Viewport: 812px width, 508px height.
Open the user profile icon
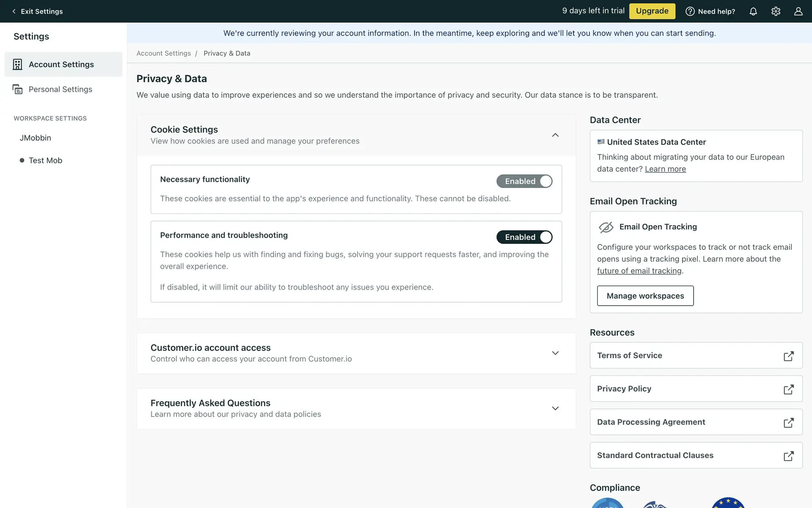coord(798,11)
